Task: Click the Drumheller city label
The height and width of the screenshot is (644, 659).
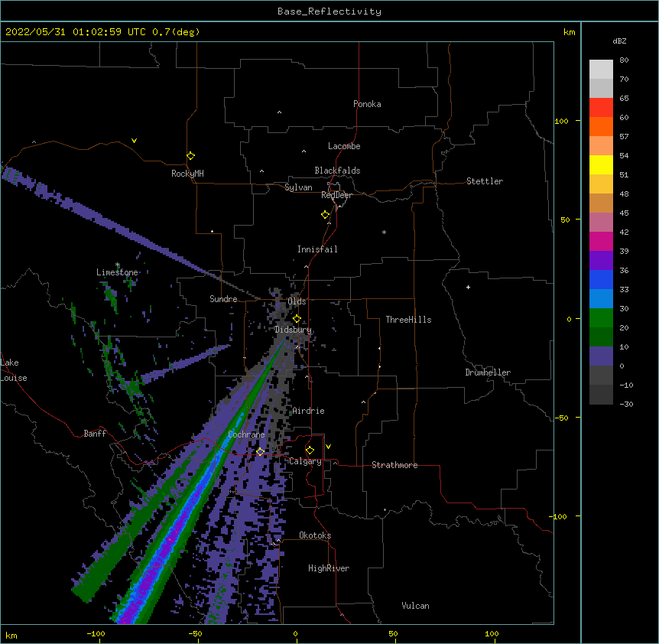Action: (x=488, y=372)
